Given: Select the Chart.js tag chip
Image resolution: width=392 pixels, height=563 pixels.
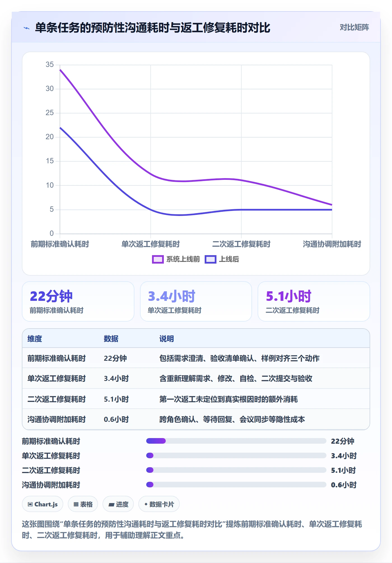Looking at the screenshot, I should click(43, 504).
